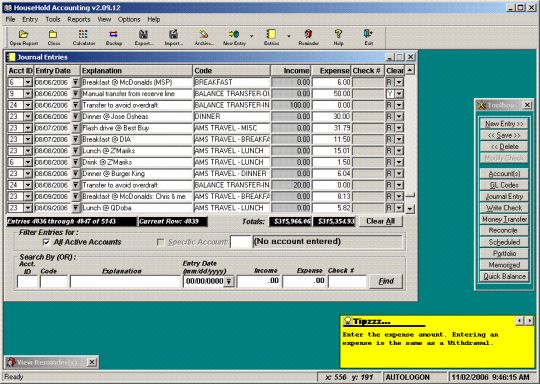Viewport: 540px width, 384px height.
Task: Click the View Reminder(s) window icon
Action: click(x=11, y=362)
